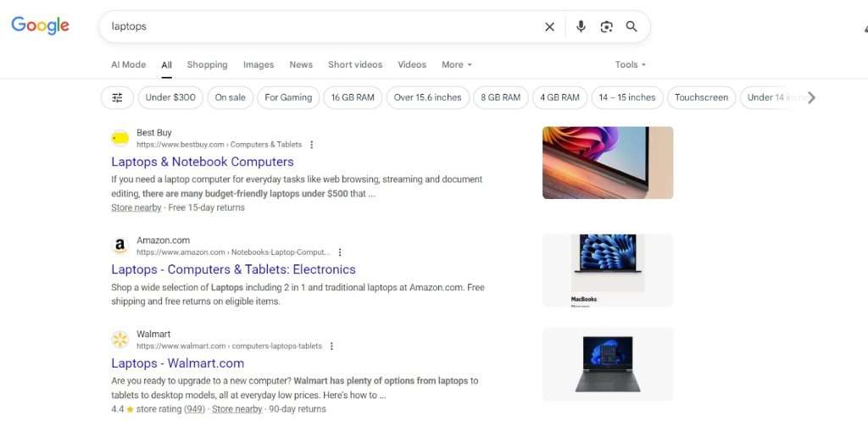
Task: Click the magnifying glass search icon
Action: 632,26
